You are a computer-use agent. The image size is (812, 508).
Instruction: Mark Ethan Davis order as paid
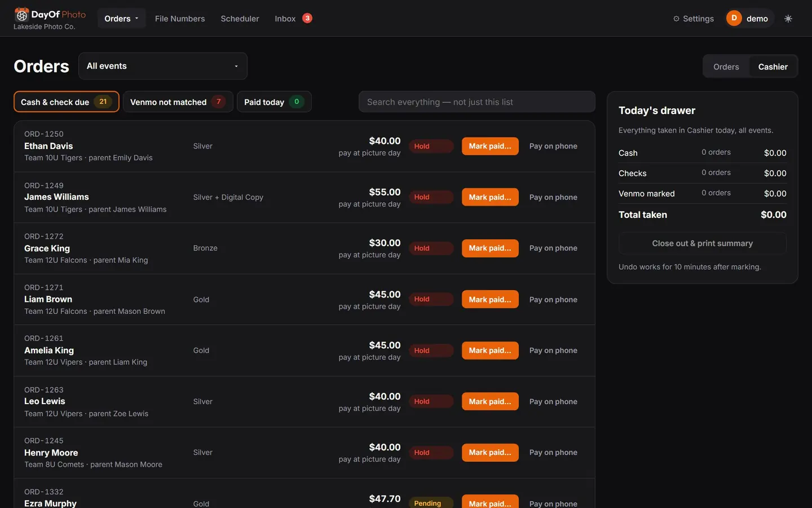(490, 146)
